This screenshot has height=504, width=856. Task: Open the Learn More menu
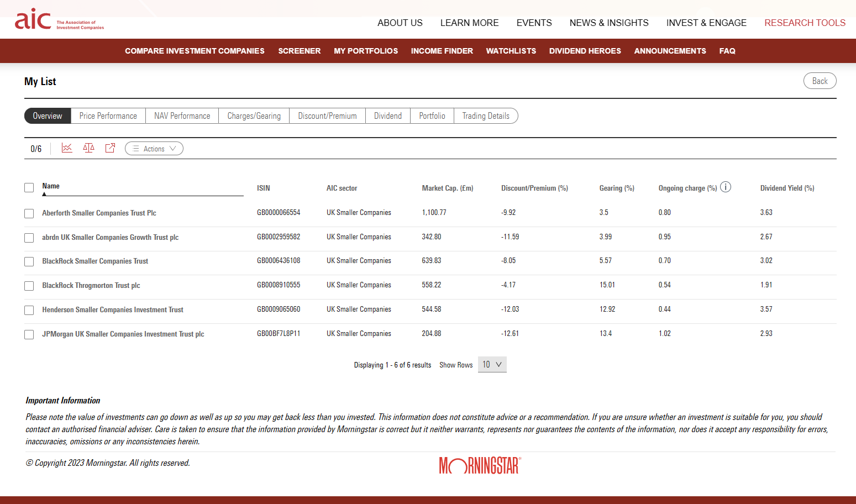point(469,23)
